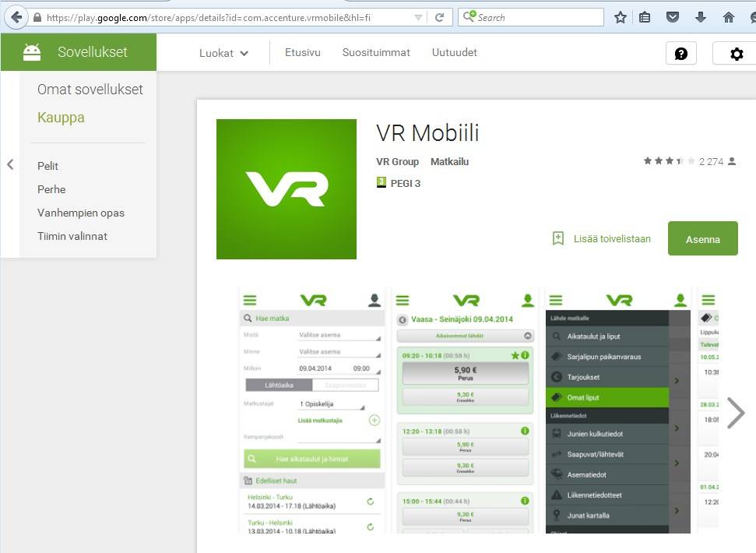Open Play Store help question icon
This screenshot has width=756, height=553.
click(x=681, y=54)
